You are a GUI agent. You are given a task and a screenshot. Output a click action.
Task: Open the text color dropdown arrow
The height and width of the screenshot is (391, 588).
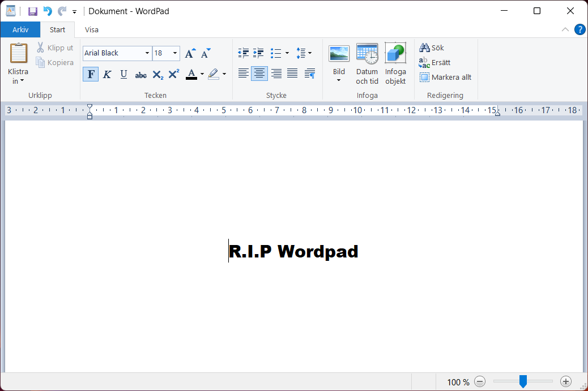(x=202, y=74)
